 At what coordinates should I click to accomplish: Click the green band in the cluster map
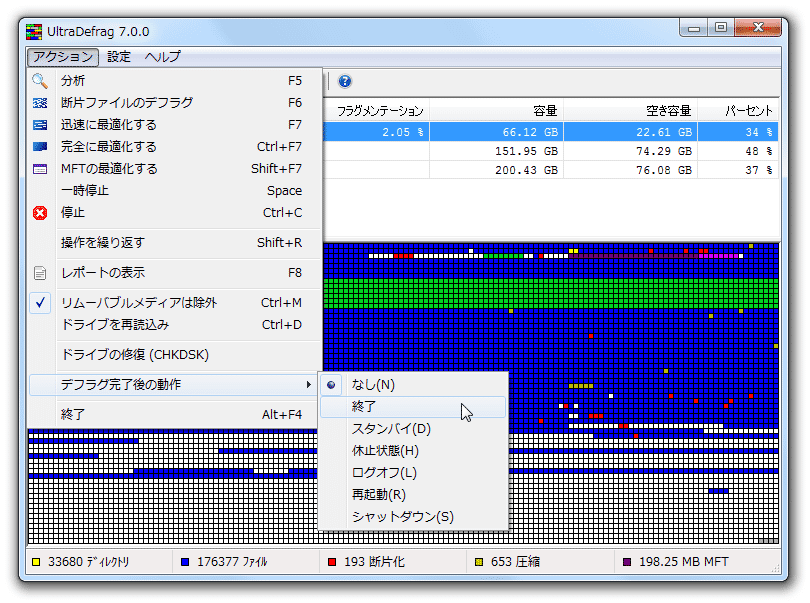[551, 293]
